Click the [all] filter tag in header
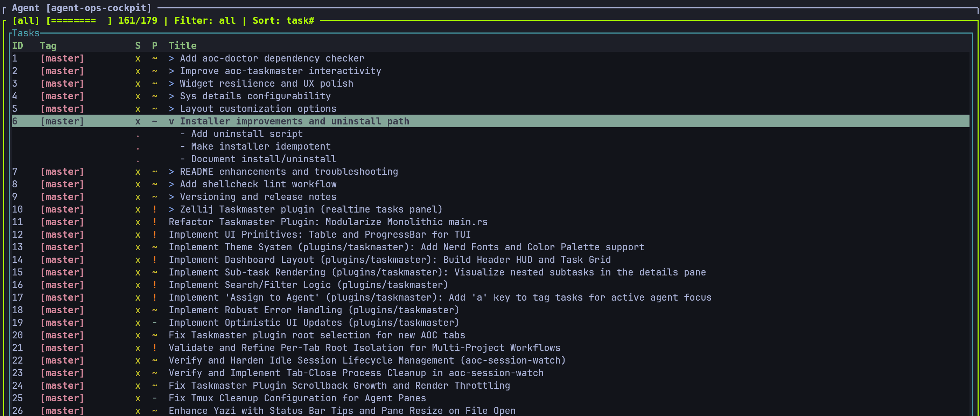This screenshot has height=416, width=980. (x=26, y=21)
